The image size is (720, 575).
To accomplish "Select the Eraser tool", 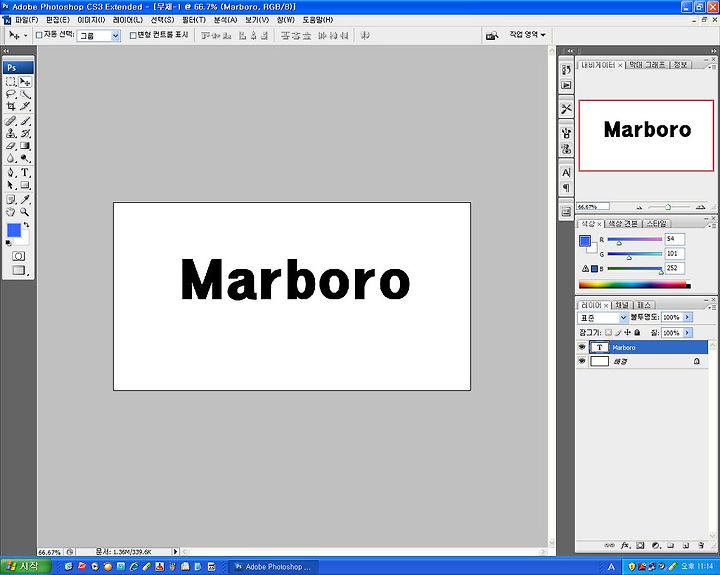I will tap(11, 146).
